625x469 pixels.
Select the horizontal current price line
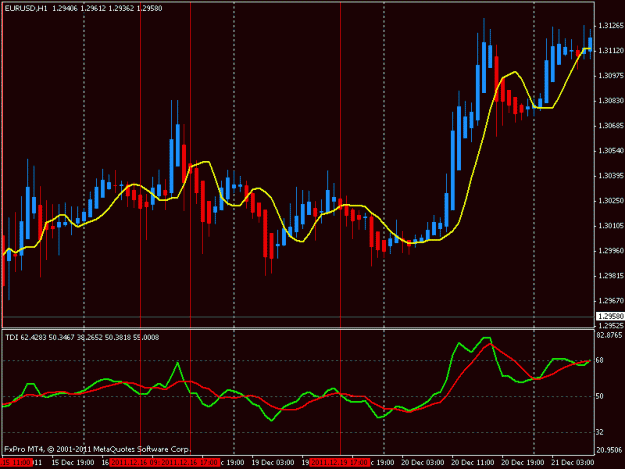coord(298,317)
